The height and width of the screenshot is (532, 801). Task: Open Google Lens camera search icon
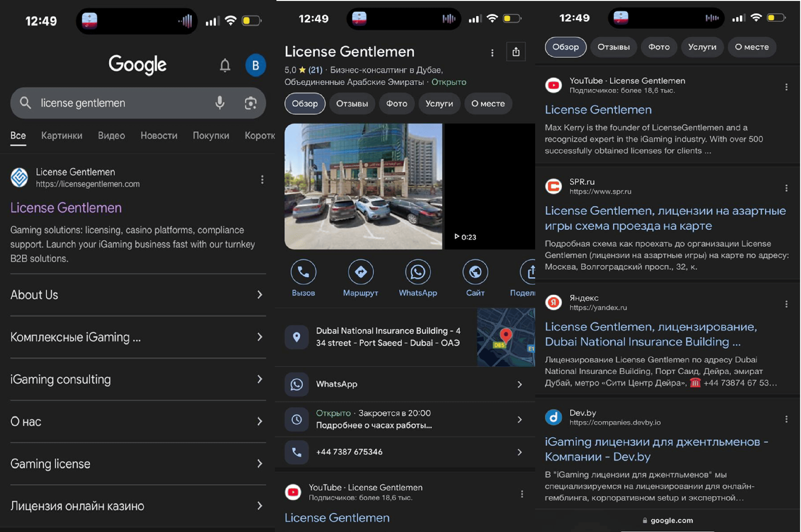click(250, 103)
